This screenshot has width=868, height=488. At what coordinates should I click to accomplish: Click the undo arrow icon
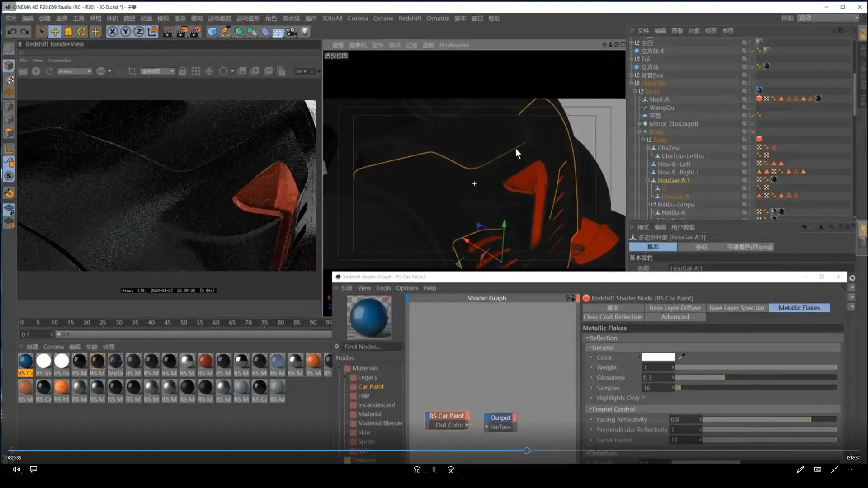point(12,32)
